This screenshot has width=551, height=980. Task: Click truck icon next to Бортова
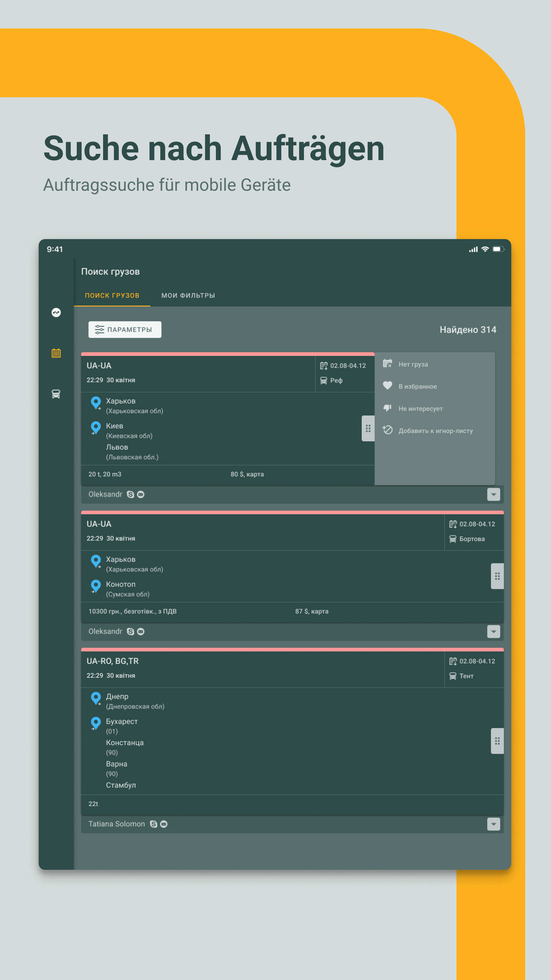click(453, 539)
